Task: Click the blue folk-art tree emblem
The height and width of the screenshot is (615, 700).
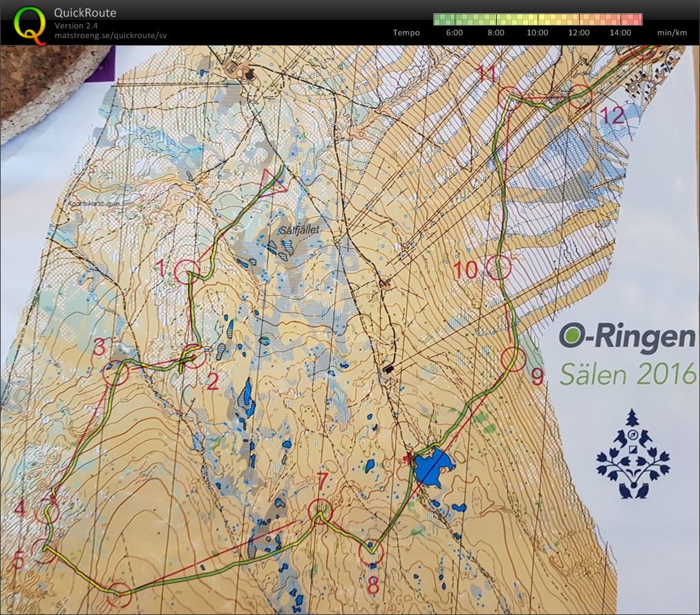Action: click(632, 453)
